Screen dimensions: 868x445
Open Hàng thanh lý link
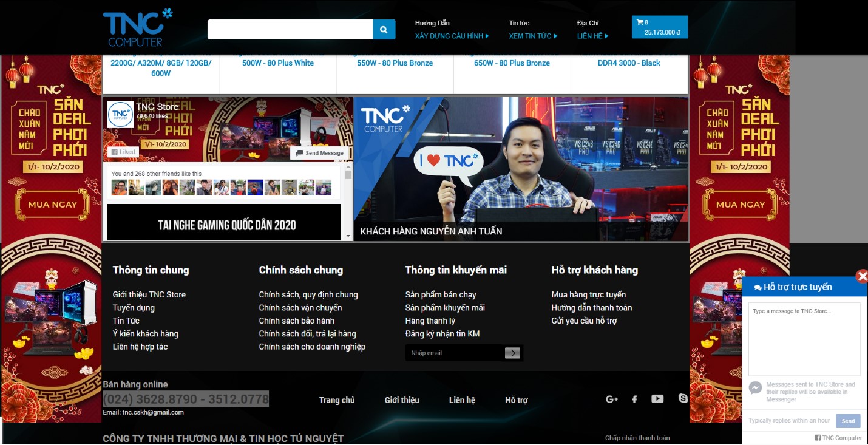430,321
